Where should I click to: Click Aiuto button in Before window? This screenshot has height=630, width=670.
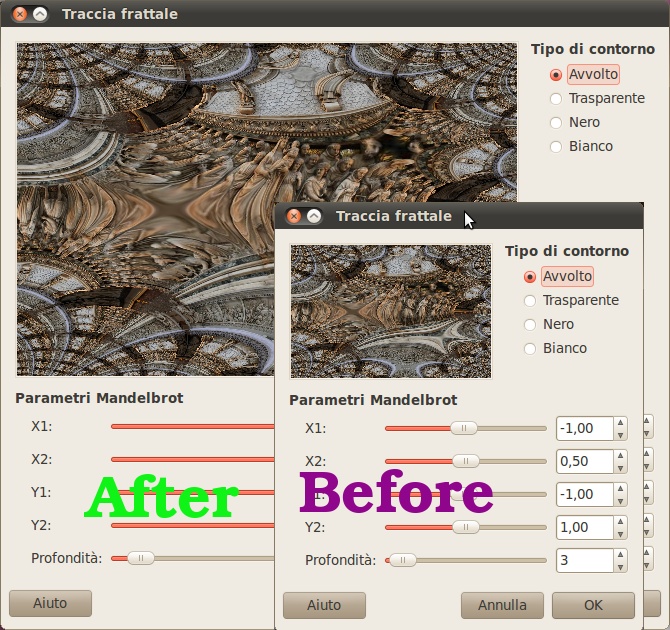pos(324,605)
